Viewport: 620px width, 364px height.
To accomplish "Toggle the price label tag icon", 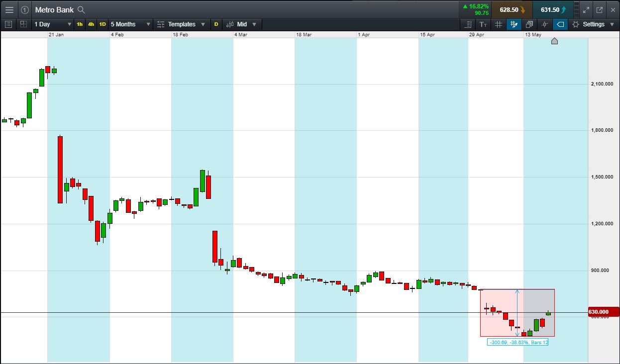I will [560, 24].
